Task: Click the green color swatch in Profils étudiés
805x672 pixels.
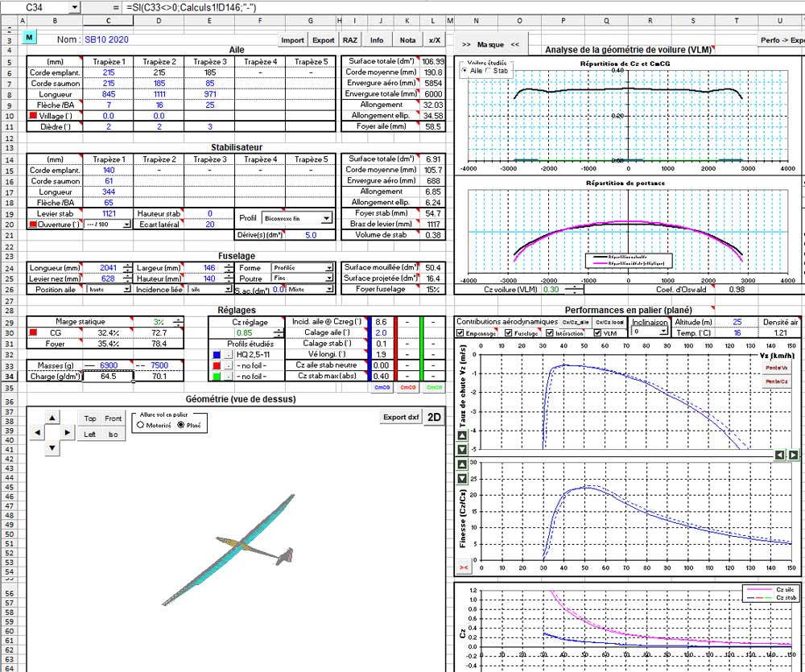Action: (x=217, y=377)
